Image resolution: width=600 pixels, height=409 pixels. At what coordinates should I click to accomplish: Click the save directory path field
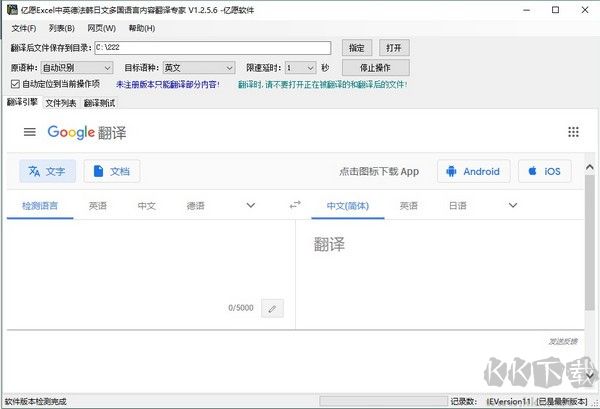click(213, 48)
